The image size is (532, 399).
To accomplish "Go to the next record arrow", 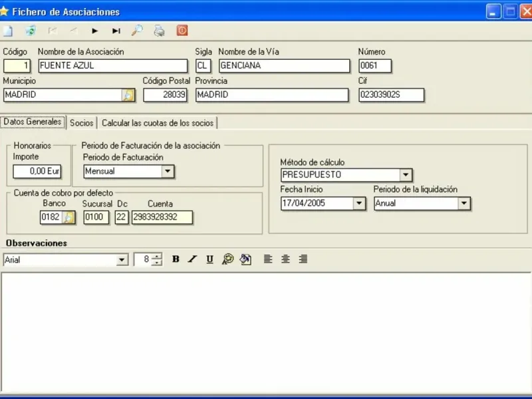I will point(95,31).
